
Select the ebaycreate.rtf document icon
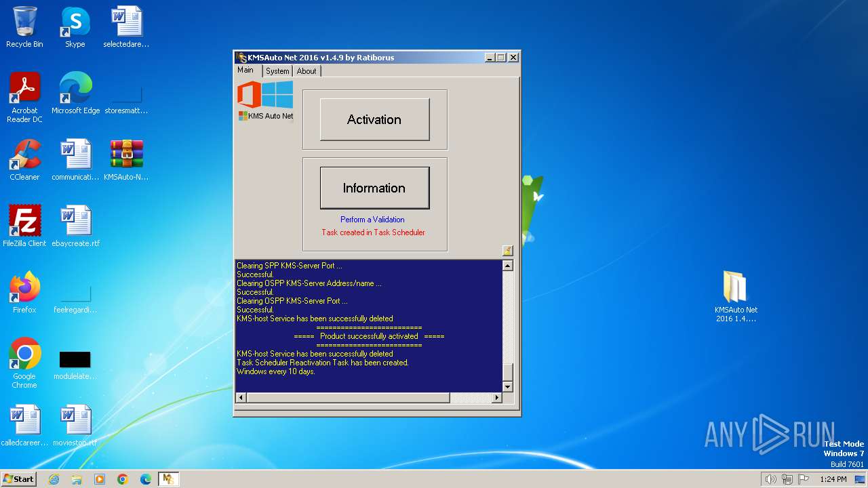point(75,226)
